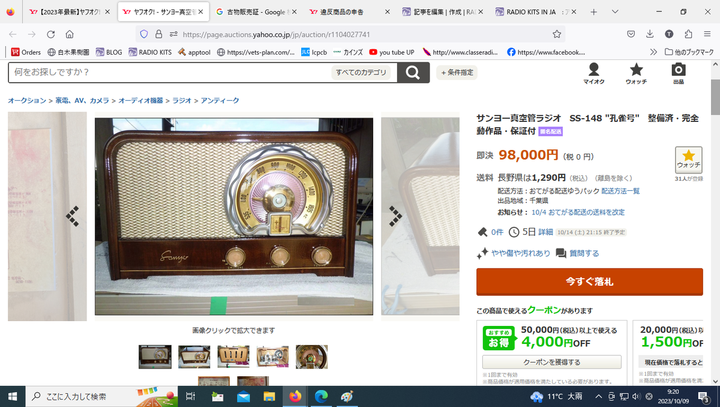Image resolution: width=720 pixels, height=407 pixels.
Task: Click the magnifier search button
Action: 413,73
